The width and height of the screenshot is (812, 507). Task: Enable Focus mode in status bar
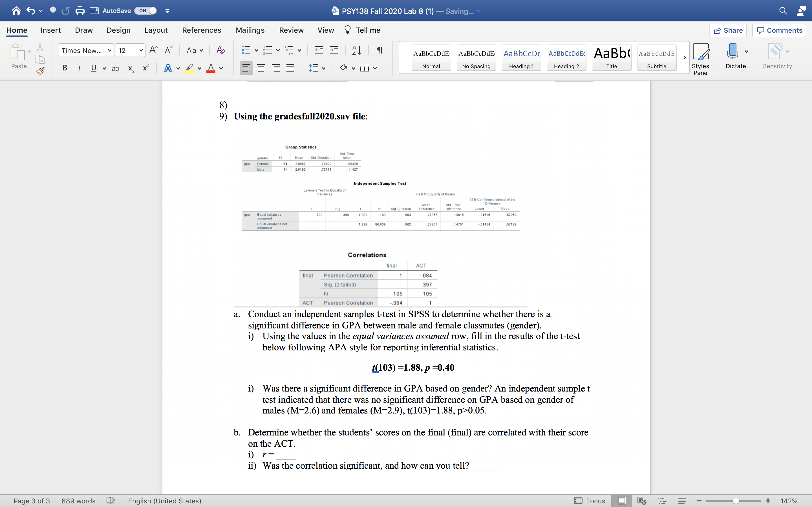pyautogui.click(x=590, y=501)
